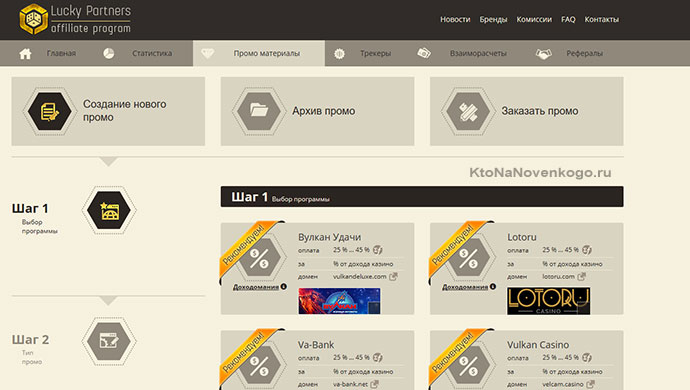Click the Шаг 1 program selection icon

pyautogui.click(x=109, y=210)
